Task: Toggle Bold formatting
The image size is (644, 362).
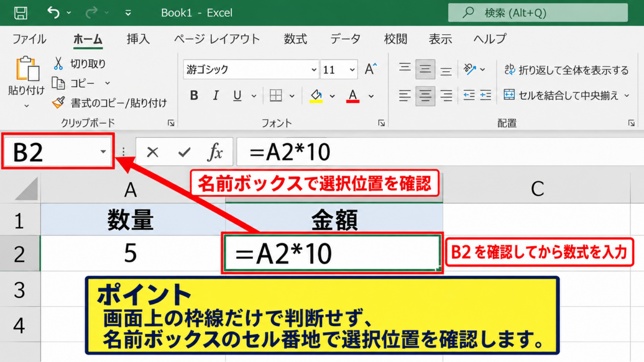Action: tap(194, 96)
